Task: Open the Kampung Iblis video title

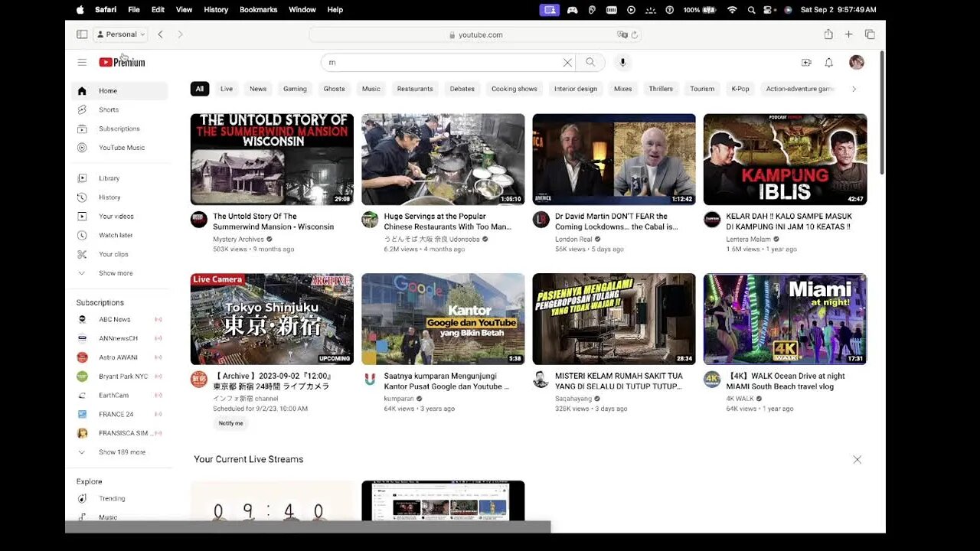Action: point(789,222)
